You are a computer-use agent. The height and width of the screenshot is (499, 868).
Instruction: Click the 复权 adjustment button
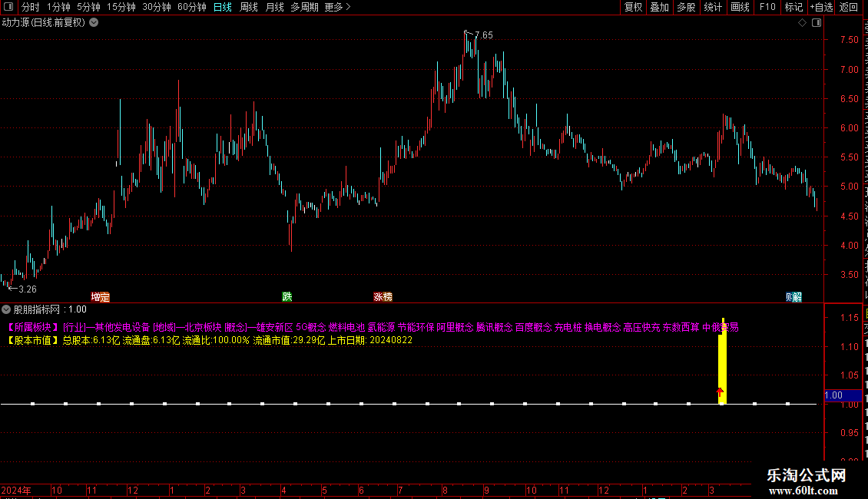coord(633,7)
